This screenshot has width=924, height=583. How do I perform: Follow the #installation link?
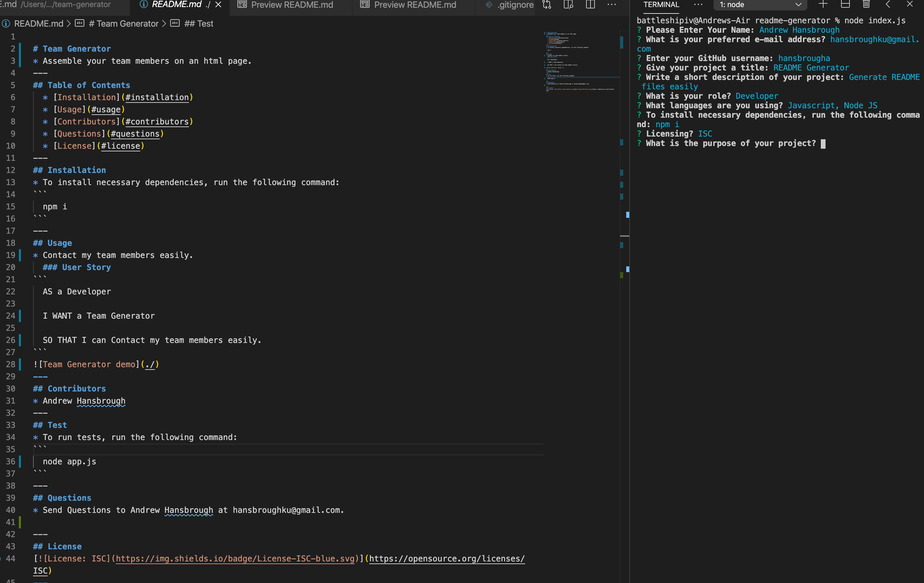tap(157, 97)
